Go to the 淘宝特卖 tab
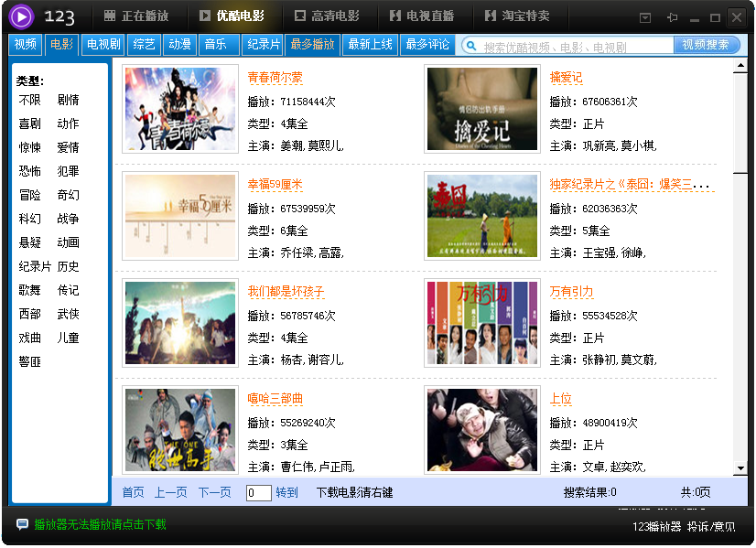Screen dimensions: 756x548 click(x=518, y=16)
